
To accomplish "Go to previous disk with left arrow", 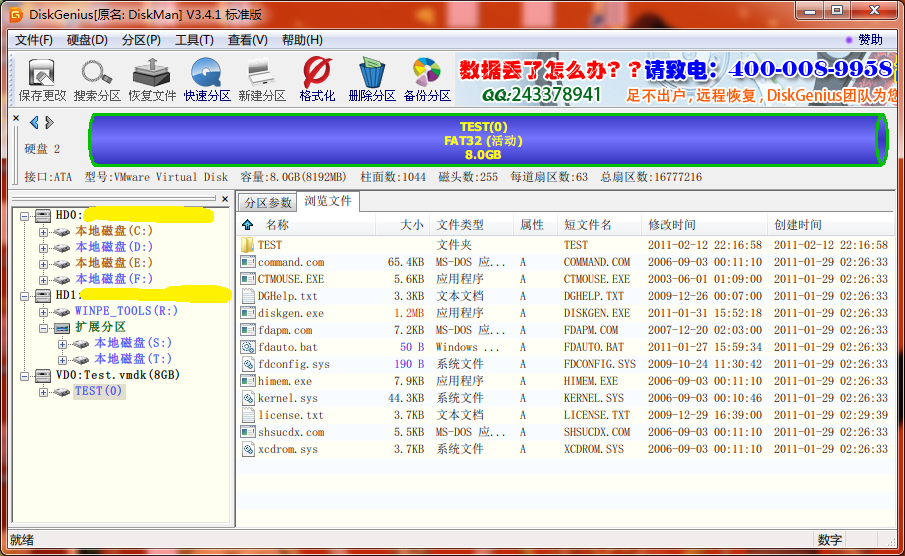I will [34, 122].
